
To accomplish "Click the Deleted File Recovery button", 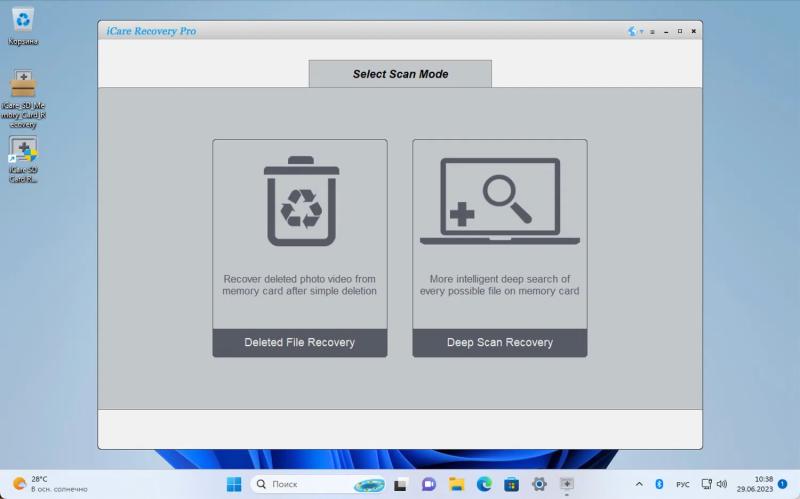I will [299, 342].
